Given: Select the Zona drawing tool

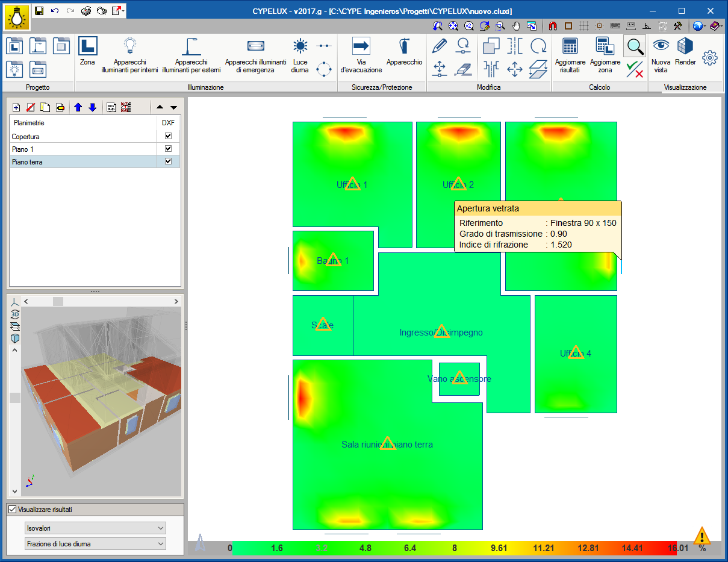Looking at the screenshot, I should (x=87, y=51).
